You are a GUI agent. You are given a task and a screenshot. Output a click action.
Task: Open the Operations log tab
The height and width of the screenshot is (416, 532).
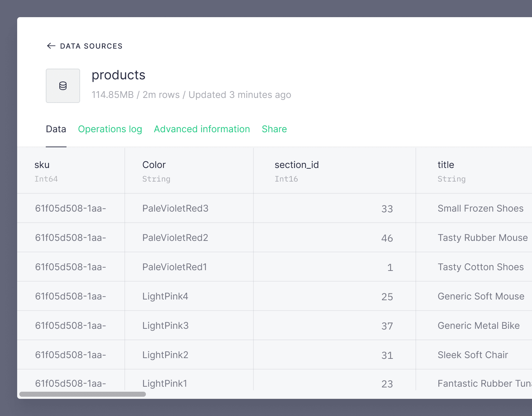coord(110,129)
